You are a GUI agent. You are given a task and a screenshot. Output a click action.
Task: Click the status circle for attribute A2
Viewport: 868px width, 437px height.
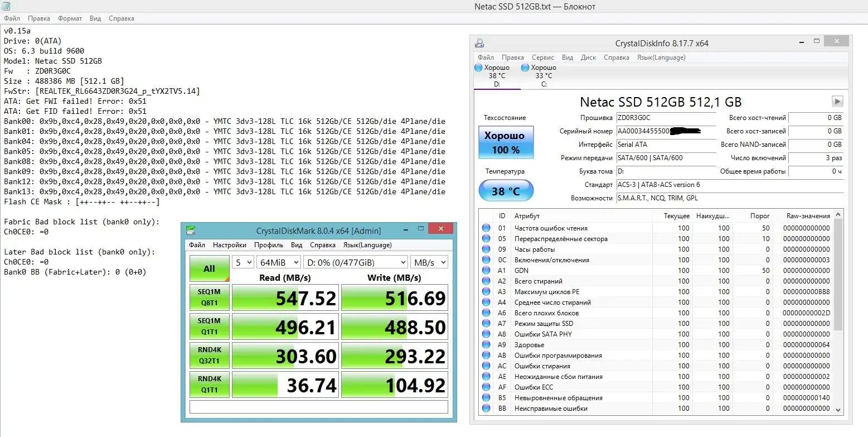(x=486, y=281)
